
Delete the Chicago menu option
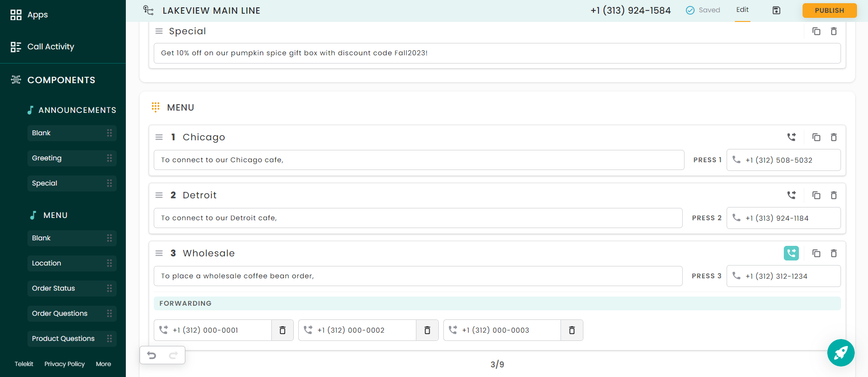[834, 137]
